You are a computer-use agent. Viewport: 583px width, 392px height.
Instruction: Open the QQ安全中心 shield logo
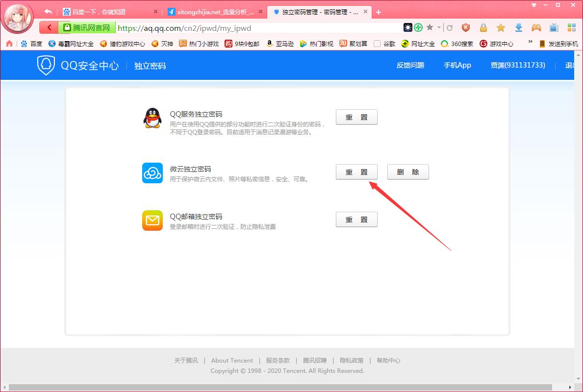point(46,65)
